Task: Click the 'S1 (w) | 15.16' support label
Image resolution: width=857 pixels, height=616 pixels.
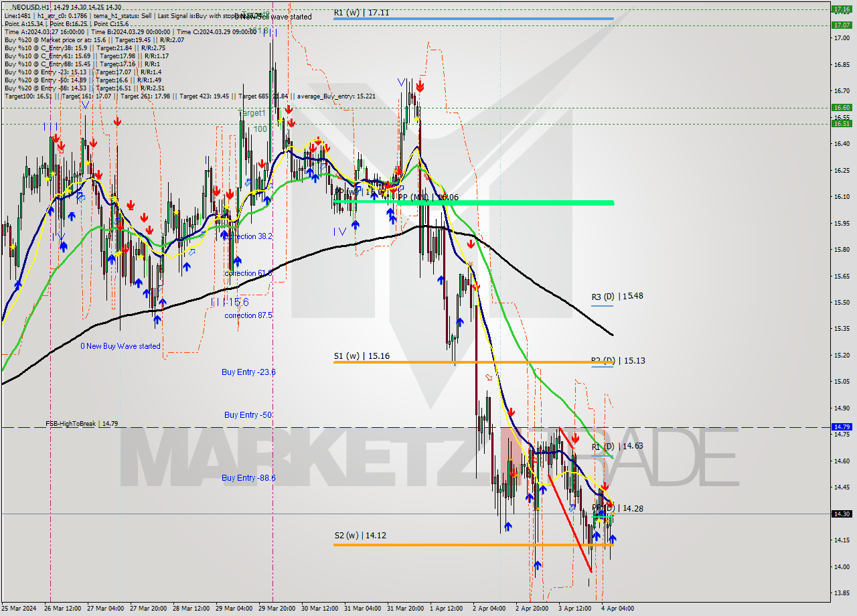Action: coord(362,356)
